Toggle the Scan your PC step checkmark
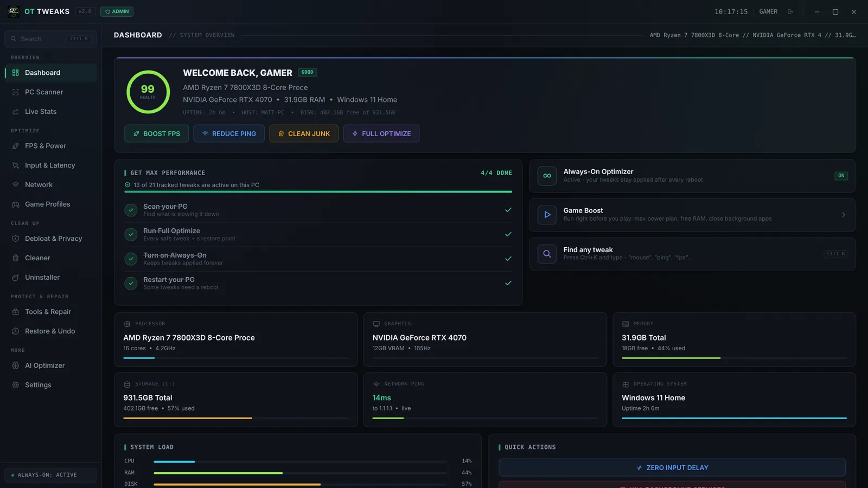The height and width of the screenshot is (488, 868). pos(131,210)
